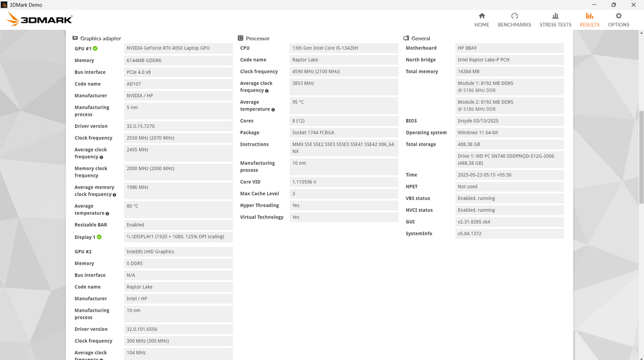The image size is (644, 360).
Task: Click the 3DMark Demo title bar app icon
Action: 4,5
